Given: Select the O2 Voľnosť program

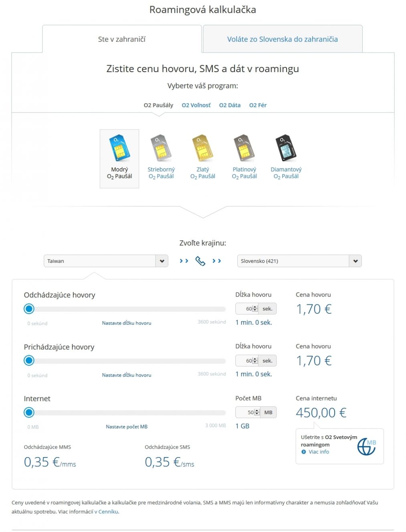Looking at the screenshot, I should tap(196, 105).
